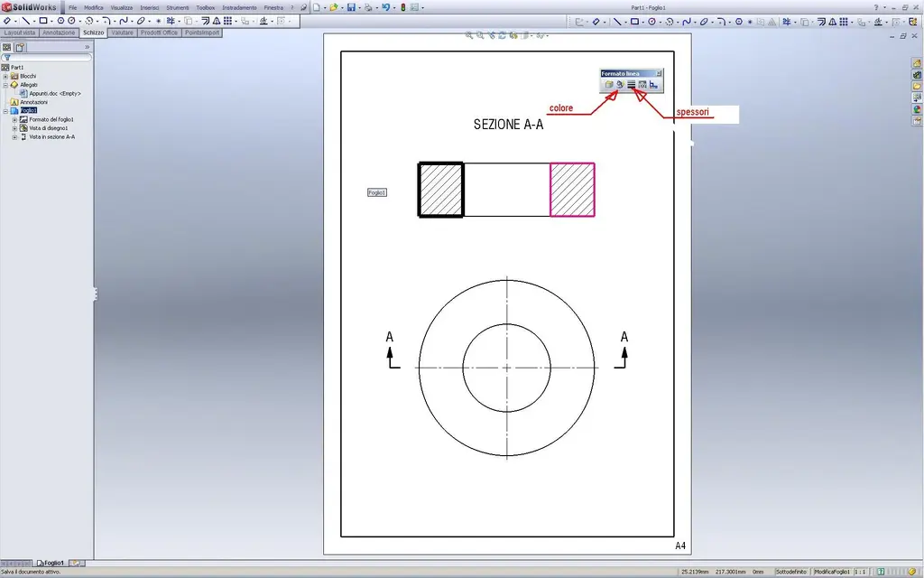
Task: Click the color display mode icon in Formato linea
Action: pyautogui.click(x=653, y=84)
